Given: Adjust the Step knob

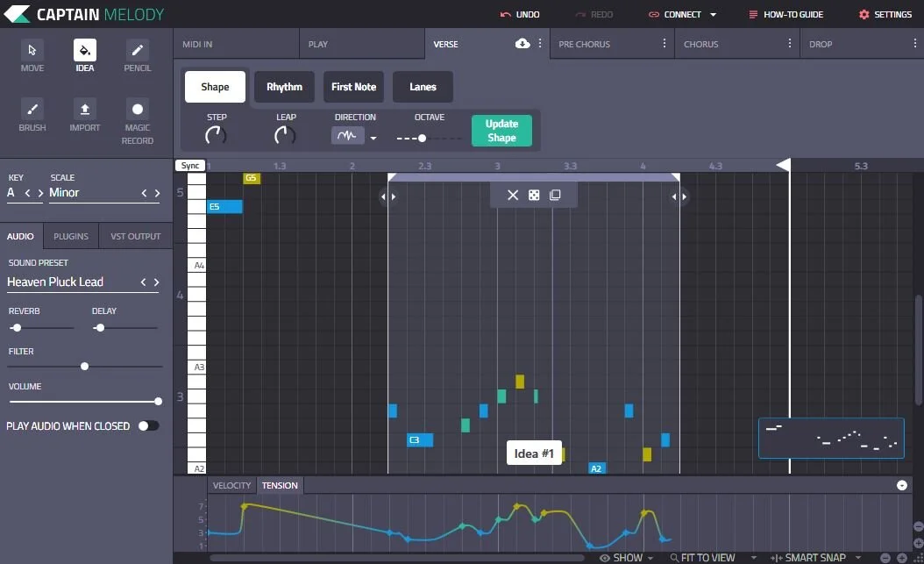Looking at the screenshot, I should tap(216, 136).
